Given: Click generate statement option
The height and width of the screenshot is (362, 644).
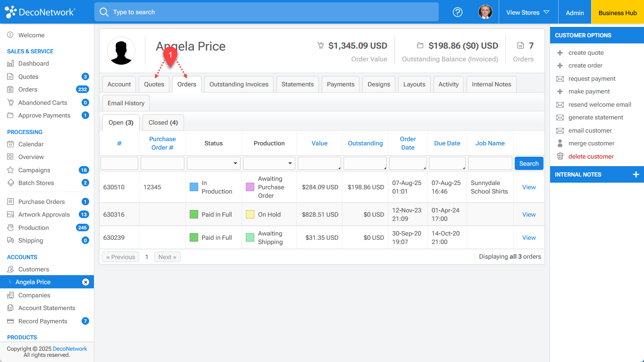Looking at the screenshot, I should click(x=595, y=117).
